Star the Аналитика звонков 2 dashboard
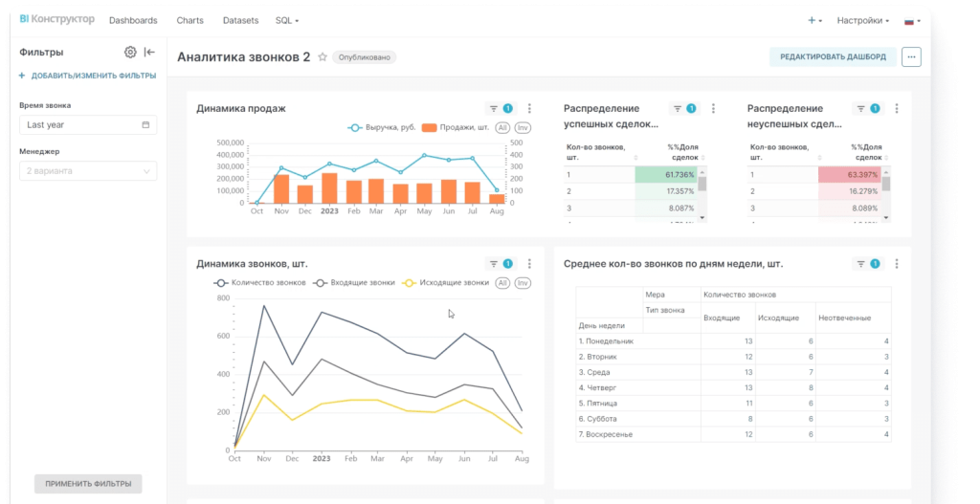 323,57
